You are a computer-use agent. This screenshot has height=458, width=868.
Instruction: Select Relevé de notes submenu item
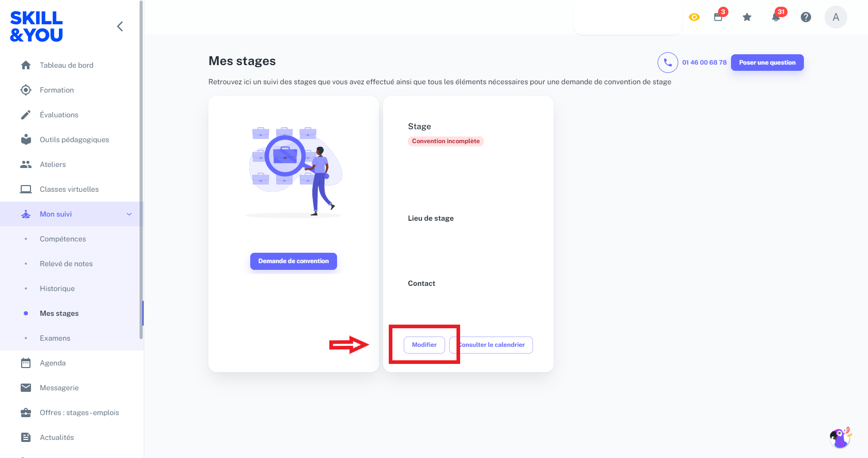pos(66,264)
